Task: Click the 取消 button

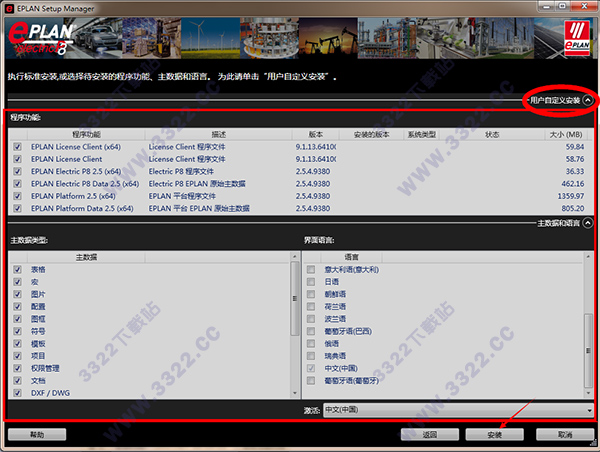Action: tap(565, 434)
